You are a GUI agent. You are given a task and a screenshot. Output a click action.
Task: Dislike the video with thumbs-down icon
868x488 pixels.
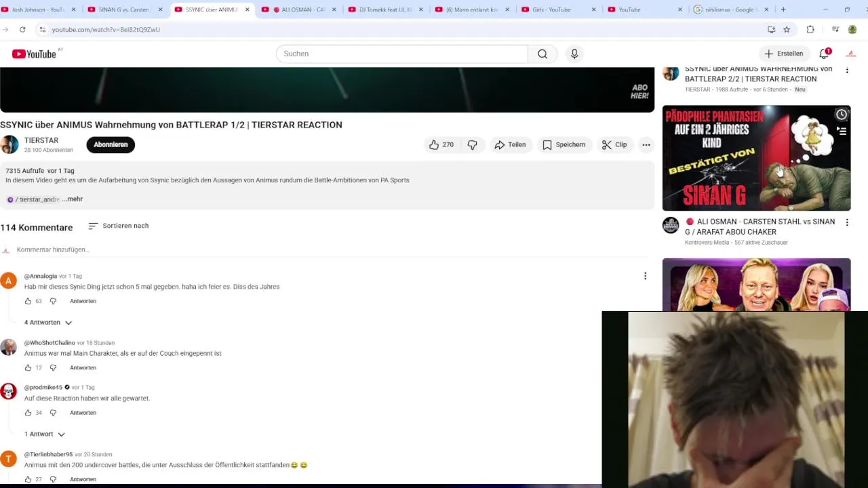click(x=472, y=144)
